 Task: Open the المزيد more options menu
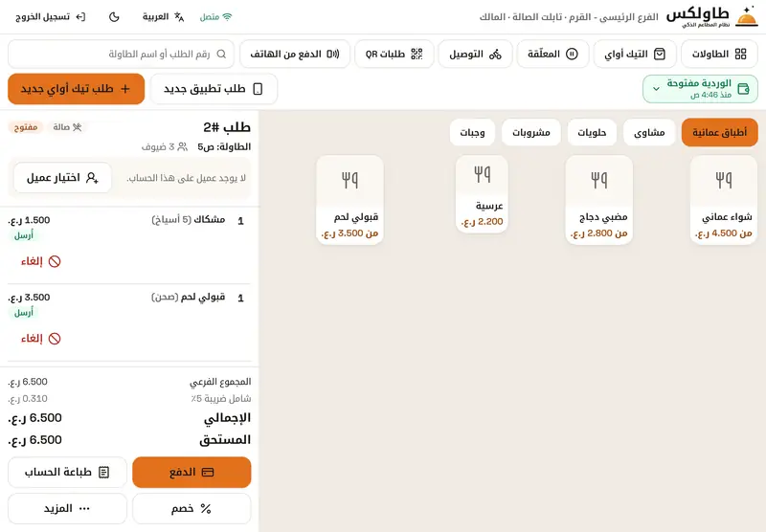point(67,509)
